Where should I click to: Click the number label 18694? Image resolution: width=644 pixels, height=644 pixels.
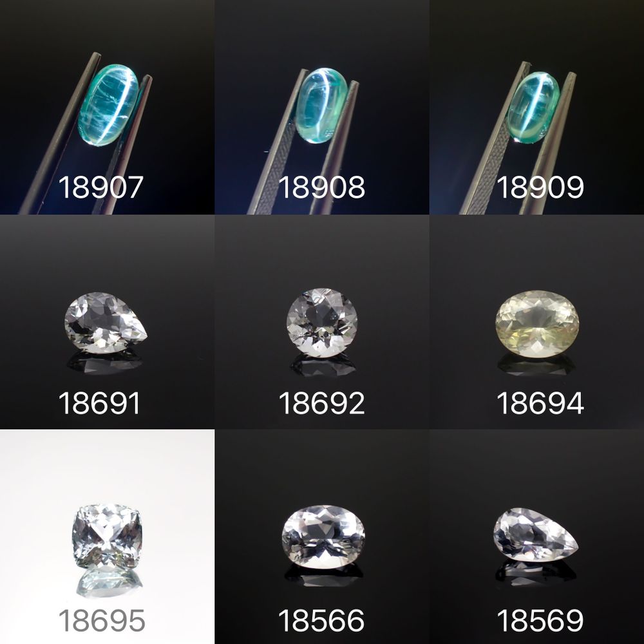click(x=540, y=403)
